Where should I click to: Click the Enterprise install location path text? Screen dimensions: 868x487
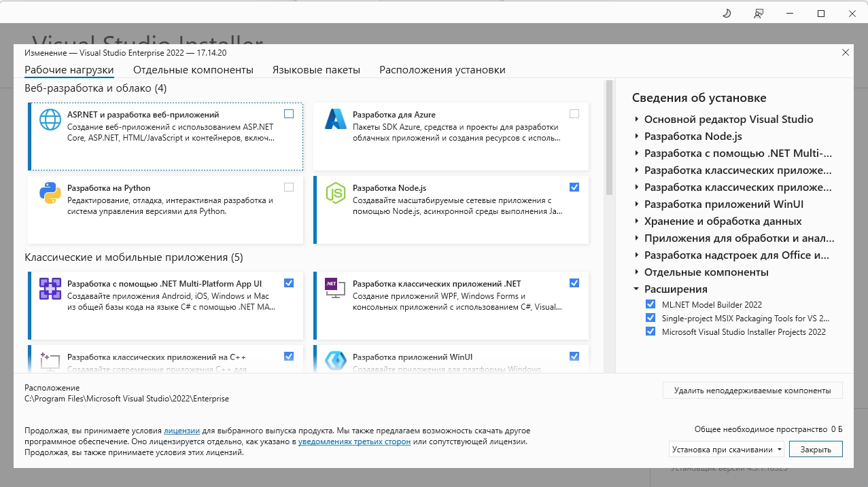(126, 399)
